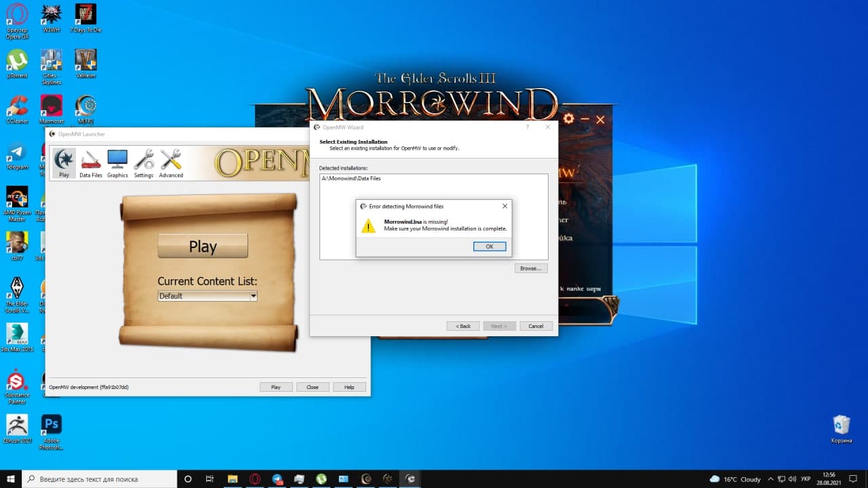Open The Elder Scrolls V desktop shortcut
The image size is (868, 488).
tap(17, 295)
